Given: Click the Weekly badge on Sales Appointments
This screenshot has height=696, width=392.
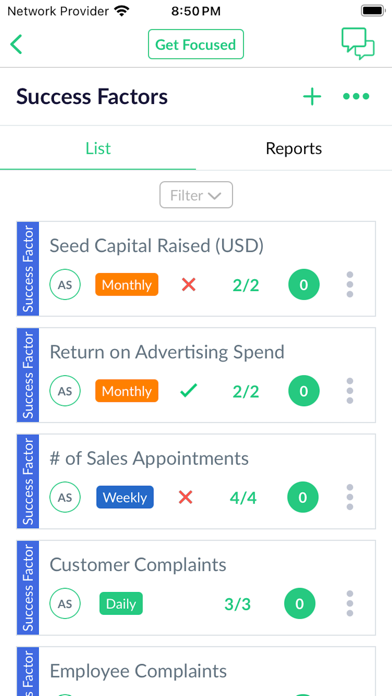Looking at the screenshot, I should point(125,497).
